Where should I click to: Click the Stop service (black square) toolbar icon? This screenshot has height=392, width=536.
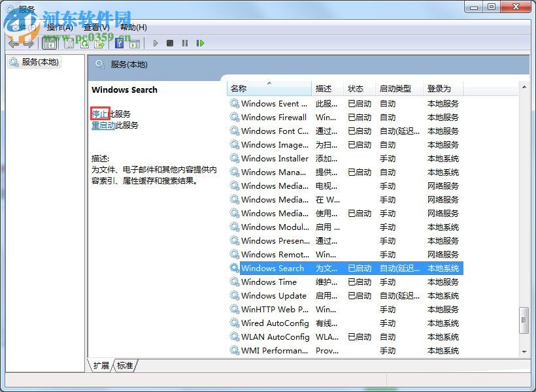[170, 43]
